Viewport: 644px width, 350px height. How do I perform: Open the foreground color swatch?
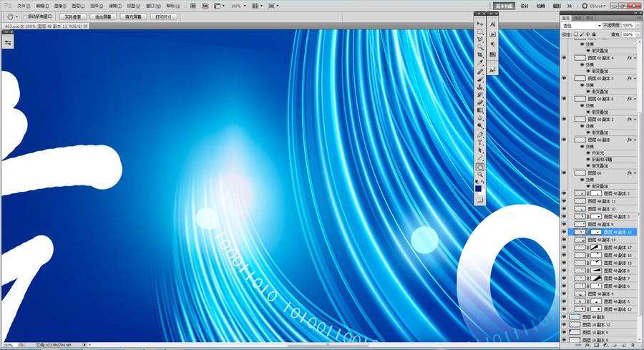pyautogui.click(x=478, y=188)
